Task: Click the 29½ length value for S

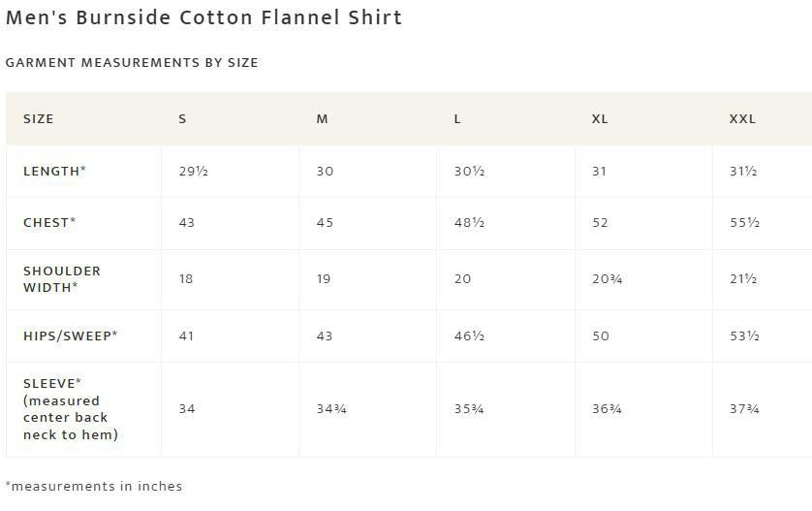Action: 194,171
